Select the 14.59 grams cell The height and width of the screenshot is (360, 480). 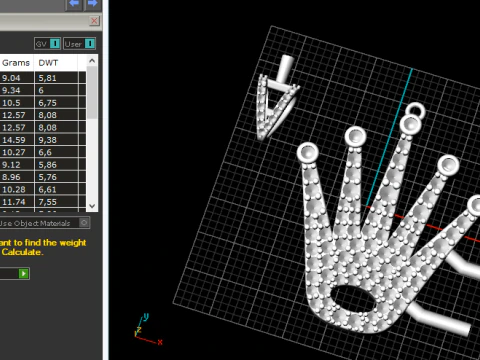(x=17, y=140)
